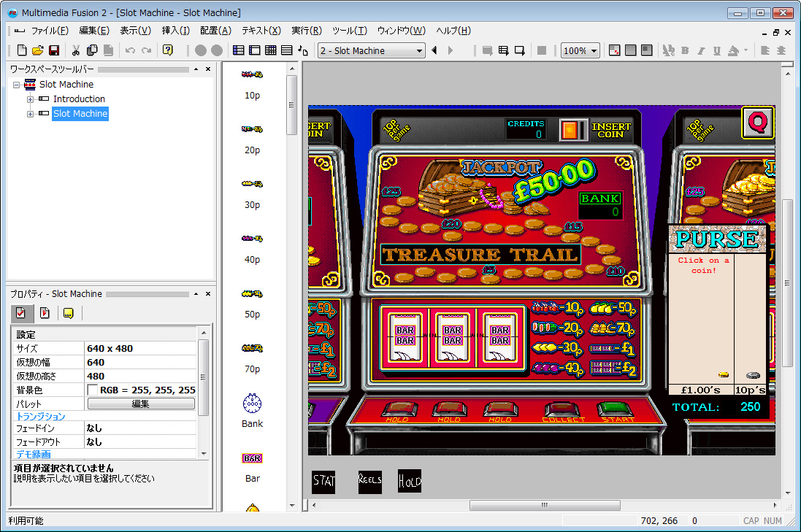Switch to Settings properties tab

click(x=21, y=313)
